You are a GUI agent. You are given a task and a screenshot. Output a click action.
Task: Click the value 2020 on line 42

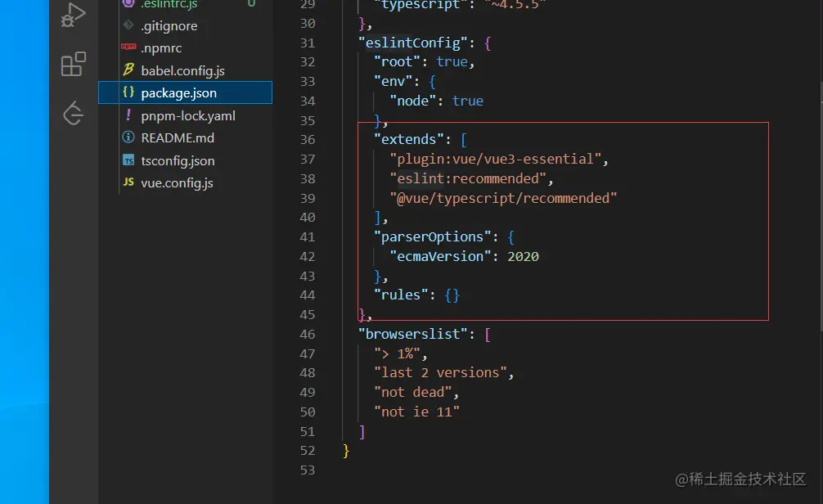click(523, 256)
